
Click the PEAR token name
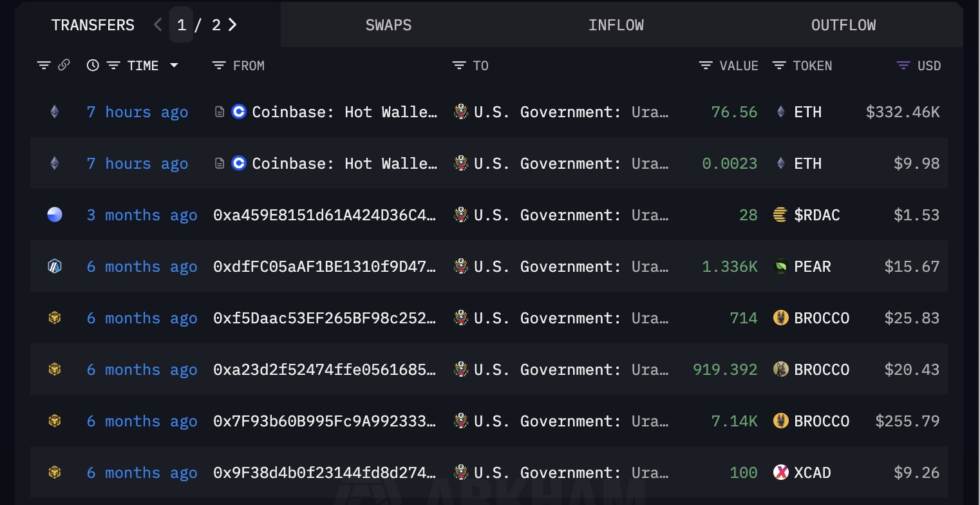[x=812, y=267]
